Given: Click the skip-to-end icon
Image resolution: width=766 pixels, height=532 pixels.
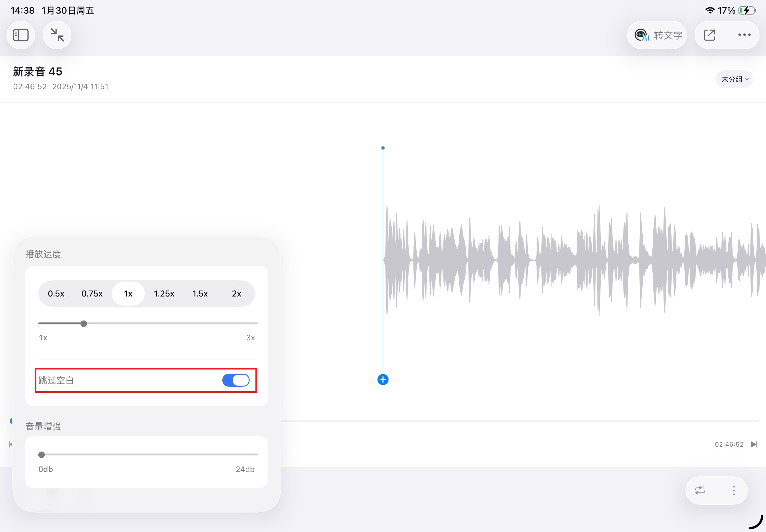Looking at the screenshot, I should point(753,444).
